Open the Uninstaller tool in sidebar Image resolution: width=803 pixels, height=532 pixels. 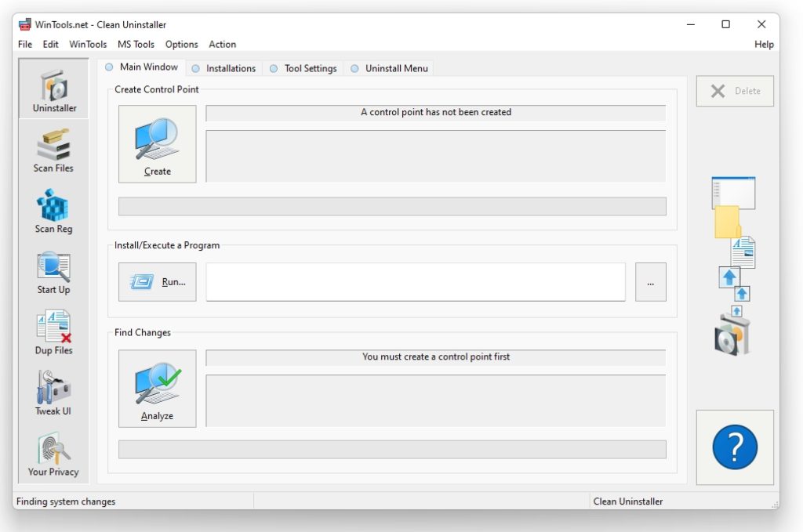tap(54, 89)
